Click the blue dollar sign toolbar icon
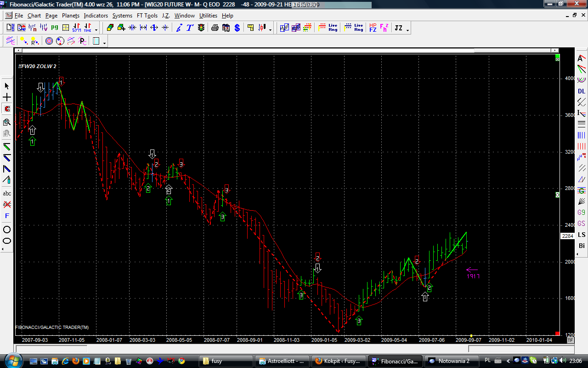The width and height of the screenshot is (588, 368). click(237, 28)
